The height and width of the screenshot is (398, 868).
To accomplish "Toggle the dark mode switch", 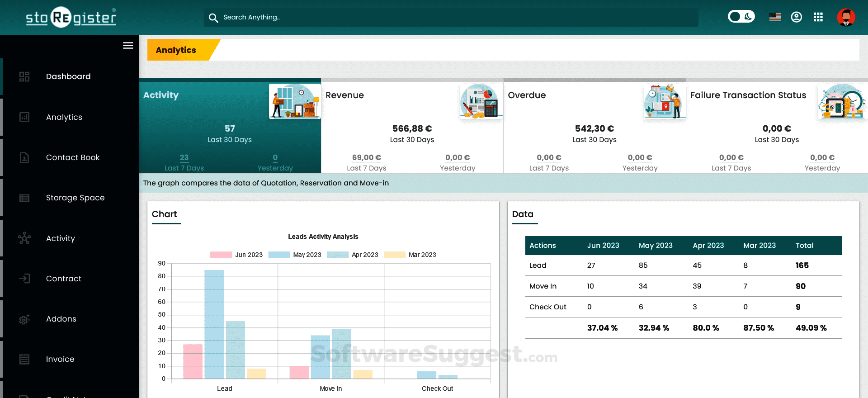I will click(741, 17).
